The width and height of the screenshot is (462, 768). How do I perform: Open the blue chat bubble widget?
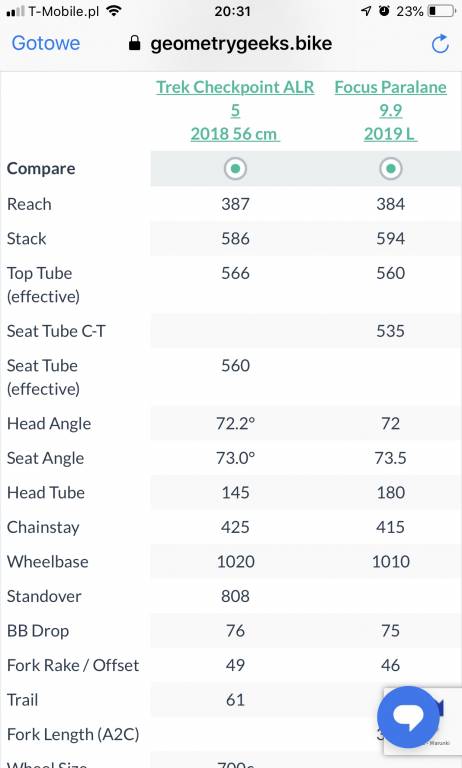click(x=409, y=717)
